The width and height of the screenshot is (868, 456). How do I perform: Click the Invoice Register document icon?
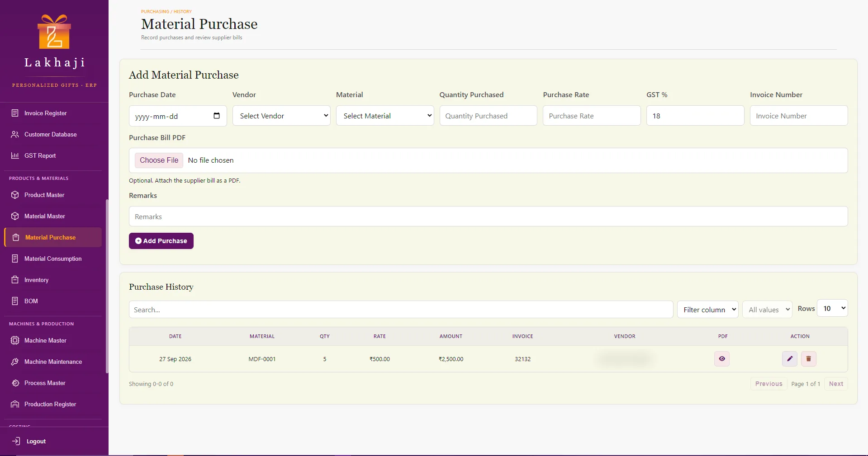tap(15, 113)
